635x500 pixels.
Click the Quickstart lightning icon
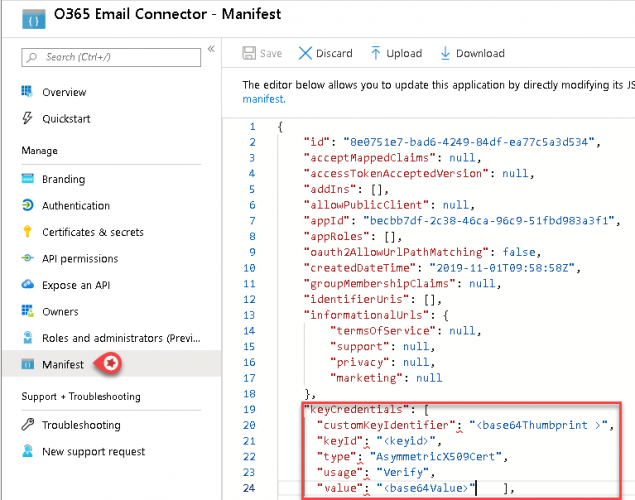pos(27,118)
